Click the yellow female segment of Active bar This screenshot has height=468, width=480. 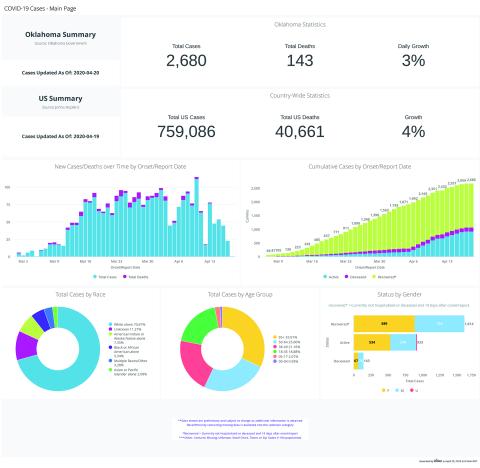(x=372, y=342)
